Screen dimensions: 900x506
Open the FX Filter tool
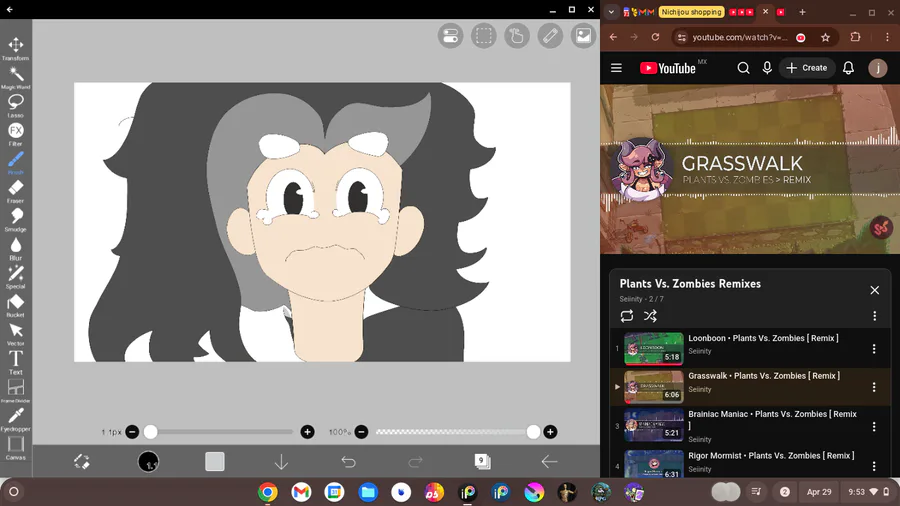click(x=15, y=134)
